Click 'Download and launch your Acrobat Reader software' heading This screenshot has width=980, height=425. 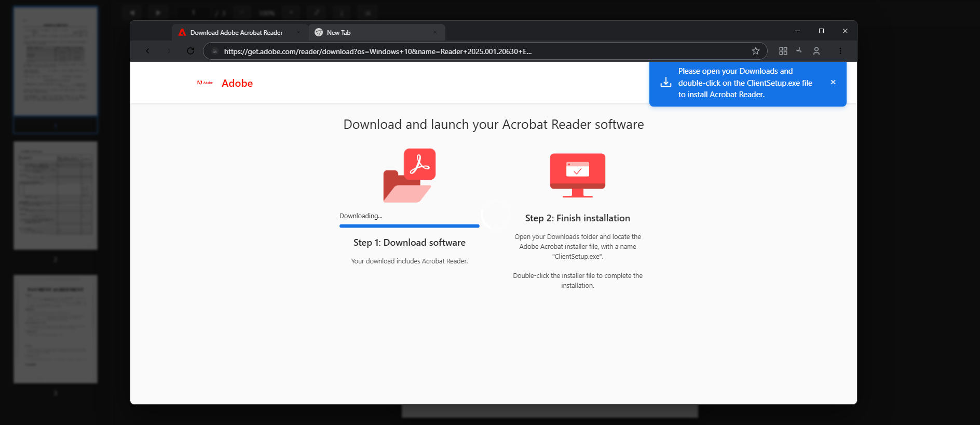(494, 125)
